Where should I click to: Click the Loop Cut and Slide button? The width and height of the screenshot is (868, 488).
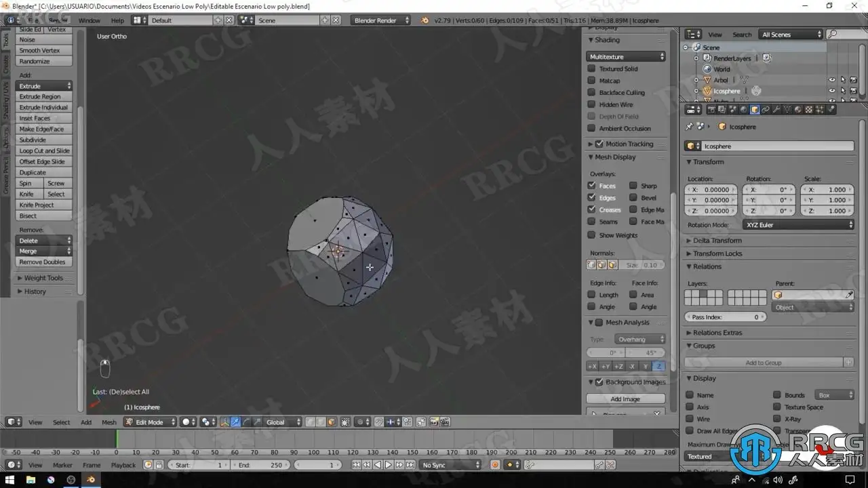(45, 151)
